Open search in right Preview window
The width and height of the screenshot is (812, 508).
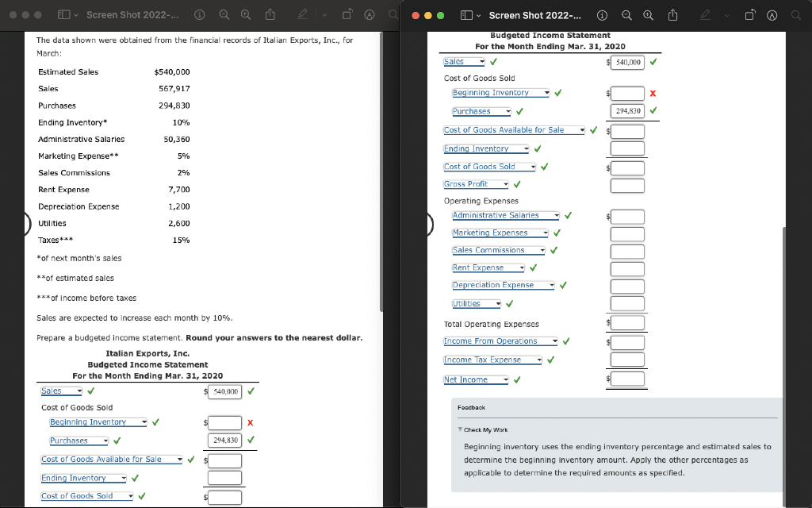tap(796, 16)
